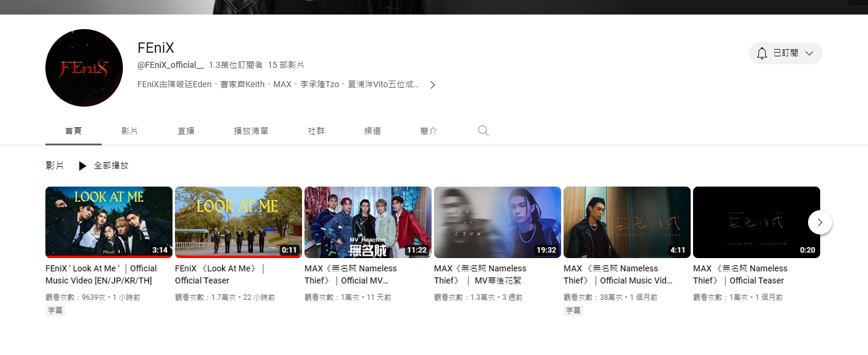This screenshot has height=355, width=868.
Task: Click title "FEniX ' Look At Me ' | Official Music Video"
Action: point(101,274)
